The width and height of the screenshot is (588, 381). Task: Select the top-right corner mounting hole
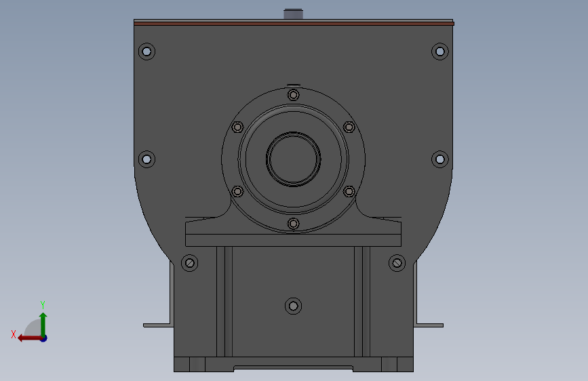(x=440, y=52)
